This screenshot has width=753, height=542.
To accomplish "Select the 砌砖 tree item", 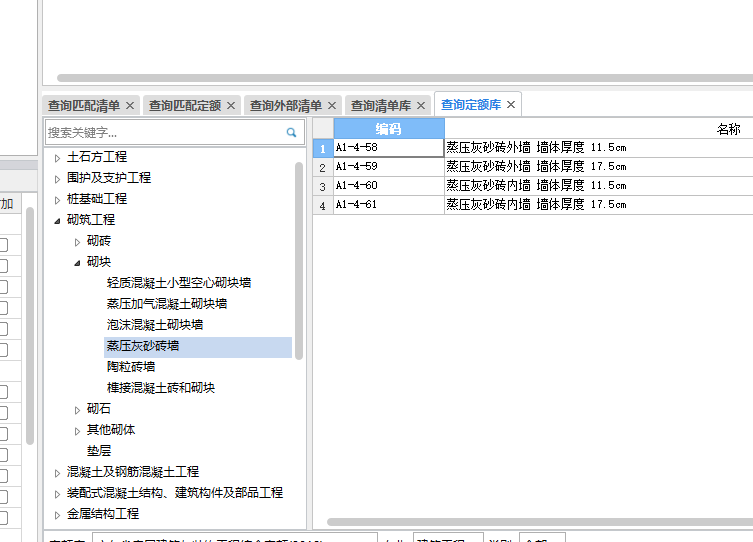I will [x=99, y=241].
